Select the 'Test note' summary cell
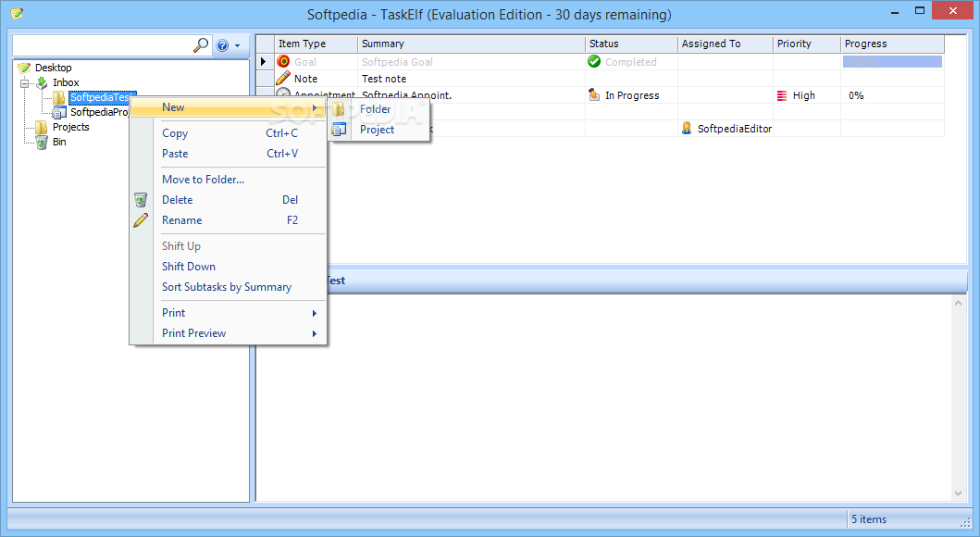This screenshot has width=980, height=537. point(471,79)
